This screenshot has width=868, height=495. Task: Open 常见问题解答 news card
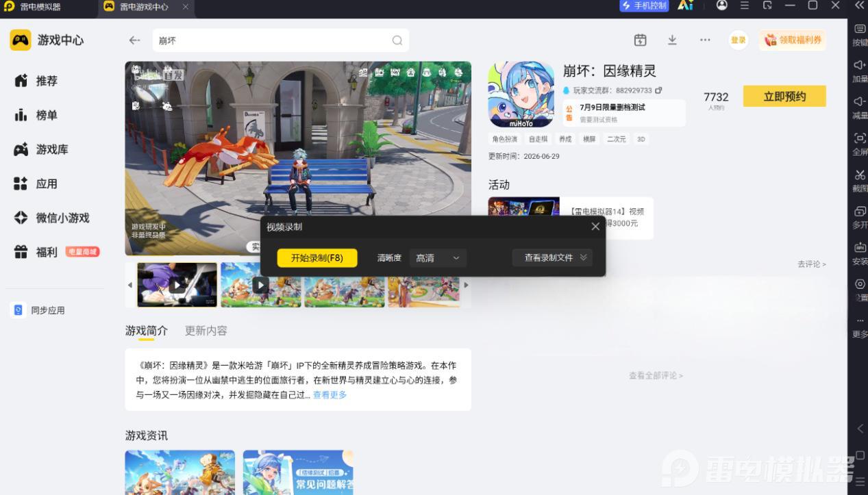tap(298, 472)
